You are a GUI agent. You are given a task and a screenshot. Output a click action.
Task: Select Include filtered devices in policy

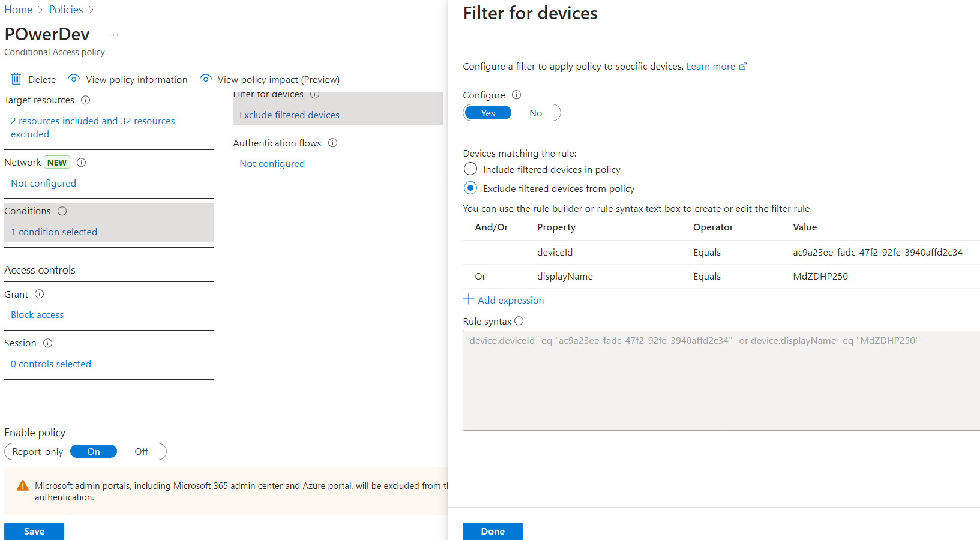point(470,169)
